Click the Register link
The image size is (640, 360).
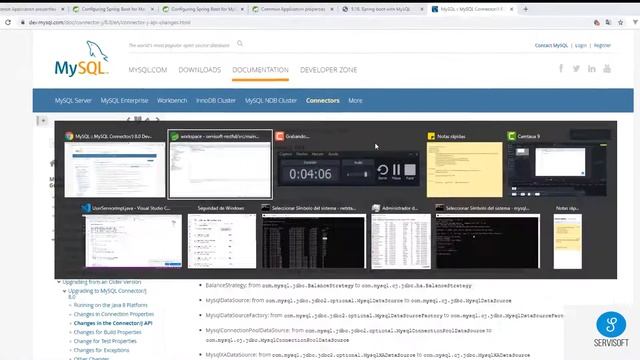tap(602, 45)
